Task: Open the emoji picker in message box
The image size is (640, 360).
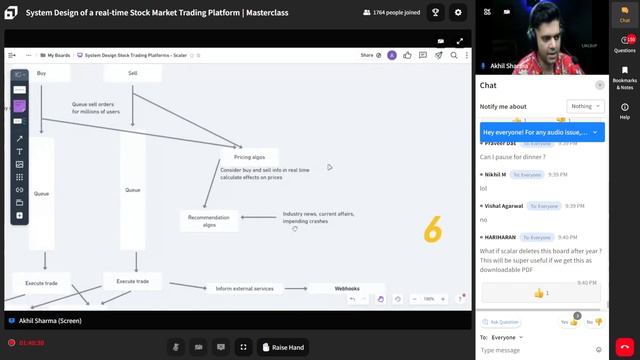Action: [x=599, y=350]
